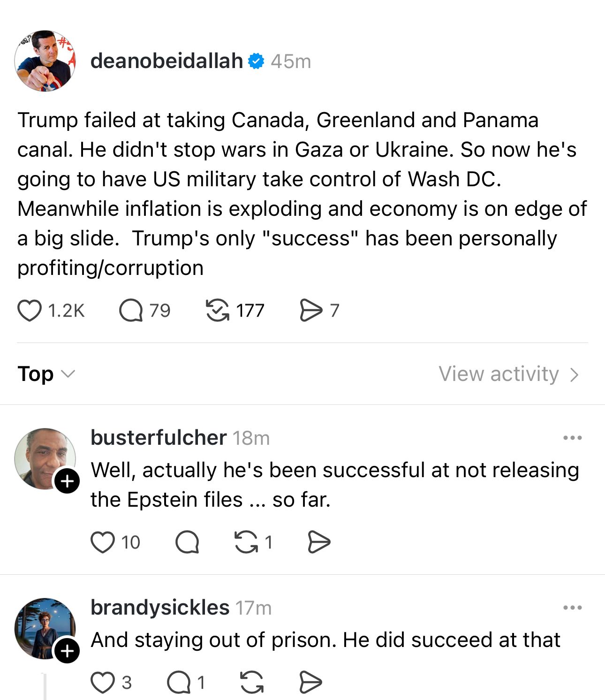
Task: Repost deanobeidallah's post
Action: pos(218,311)
